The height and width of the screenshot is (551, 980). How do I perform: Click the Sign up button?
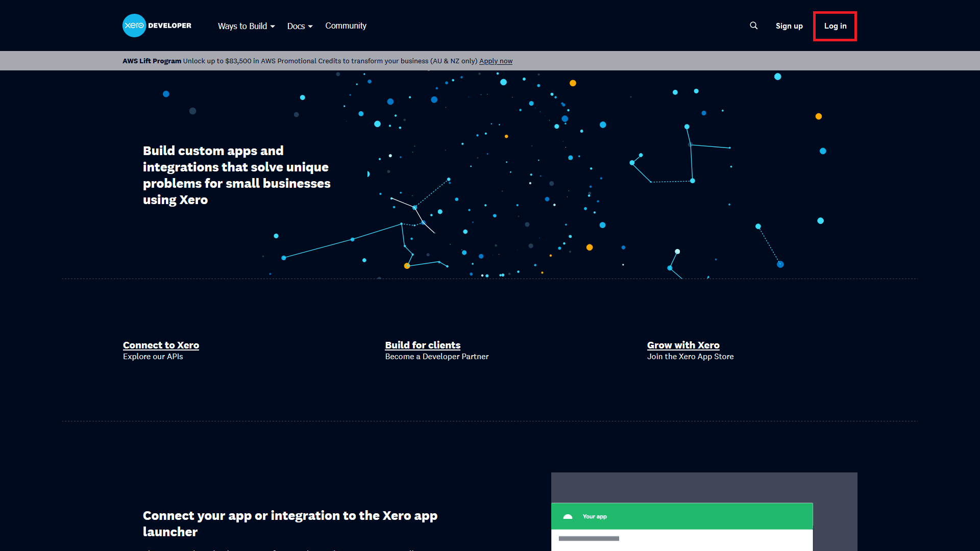click(x=789, y=26)
